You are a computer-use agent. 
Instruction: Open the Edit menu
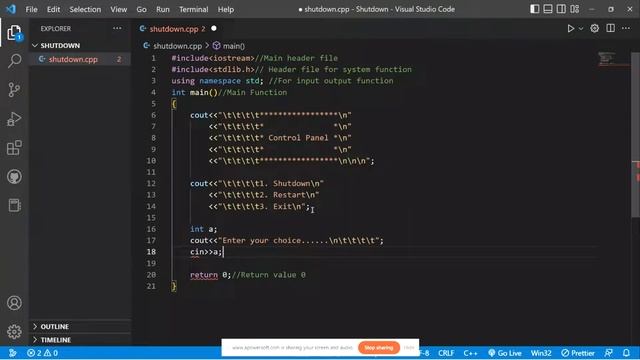[53, 9]
